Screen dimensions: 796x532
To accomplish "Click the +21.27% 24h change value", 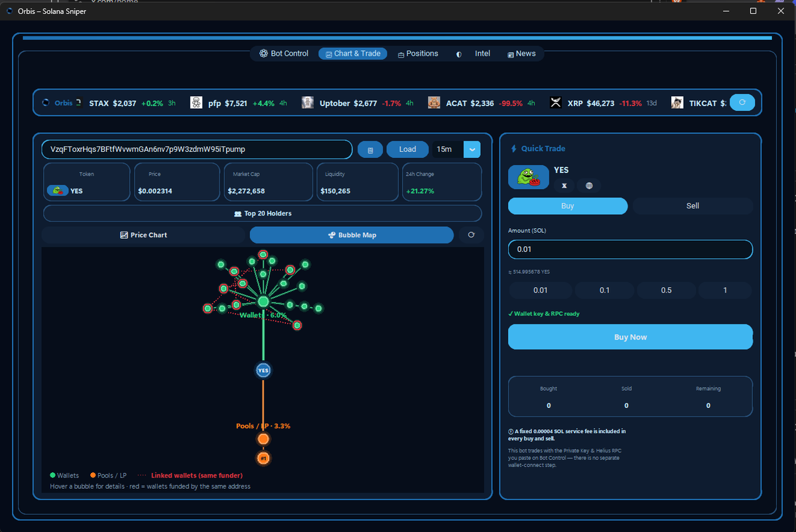I will (x=420, y=191).
